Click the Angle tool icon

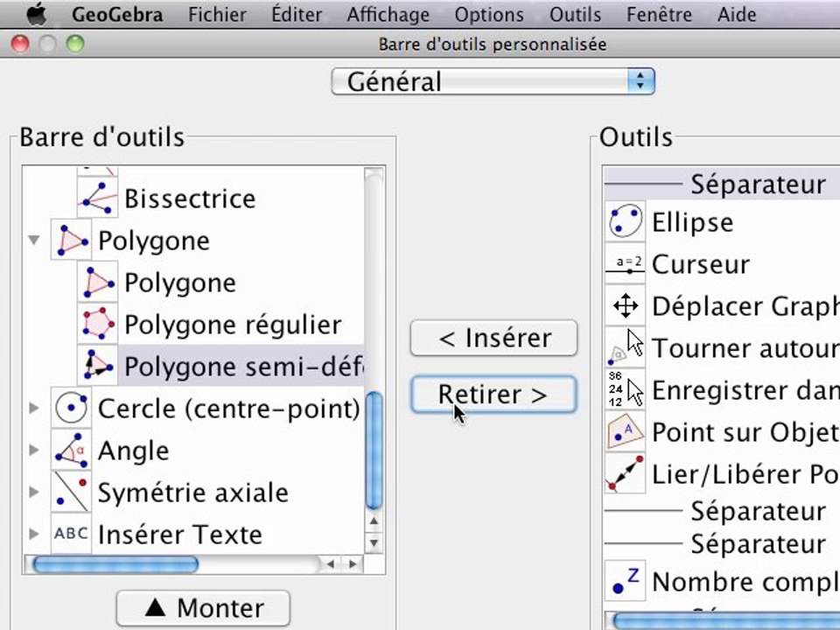[71, 450]
